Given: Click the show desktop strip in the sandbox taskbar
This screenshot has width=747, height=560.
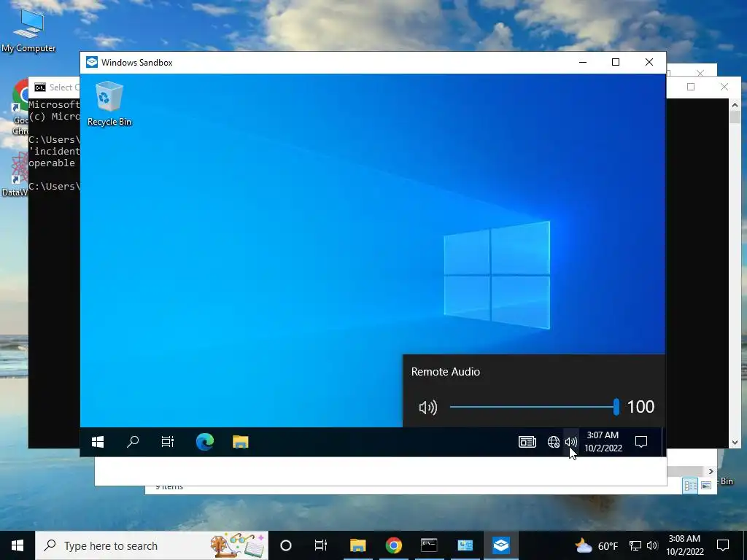Looking at the screenshot, I should (x=662, y=442).
